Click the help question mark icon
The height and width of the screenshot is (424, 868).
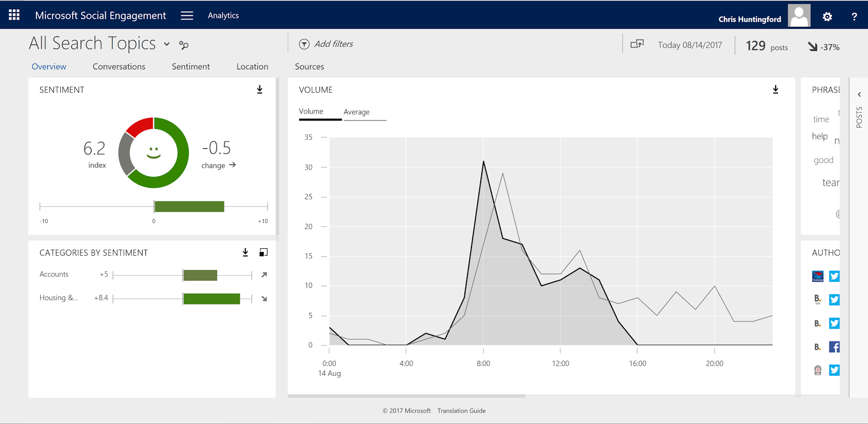click(854, 17)
